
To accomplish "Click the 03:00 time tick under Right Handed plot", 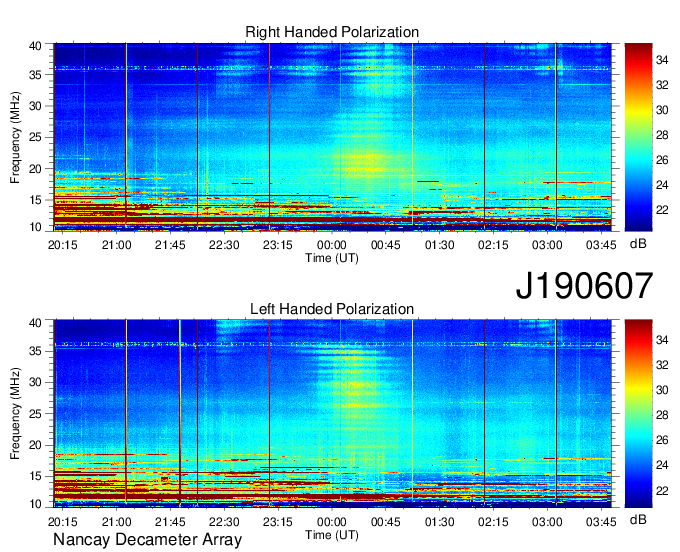I will point(547,245).
